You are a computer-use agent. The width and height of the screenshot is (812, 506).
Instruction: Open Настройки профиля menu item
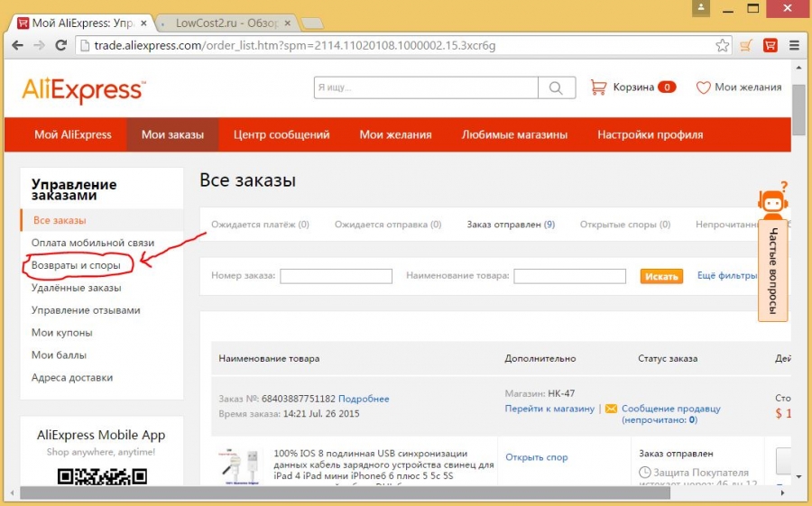tap(651, 134)
